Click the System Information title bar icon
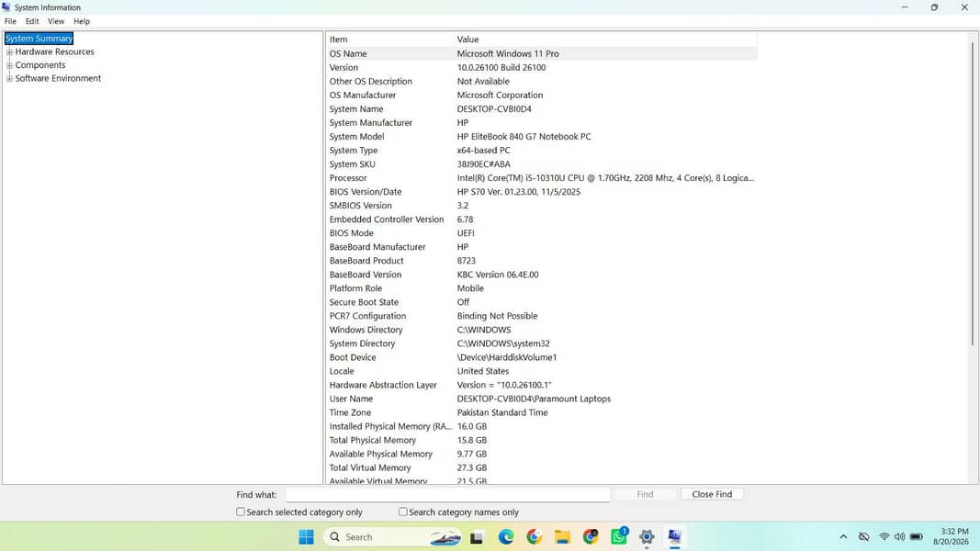The height and width of the screenshot is (551, 980). tap(6, 6)
